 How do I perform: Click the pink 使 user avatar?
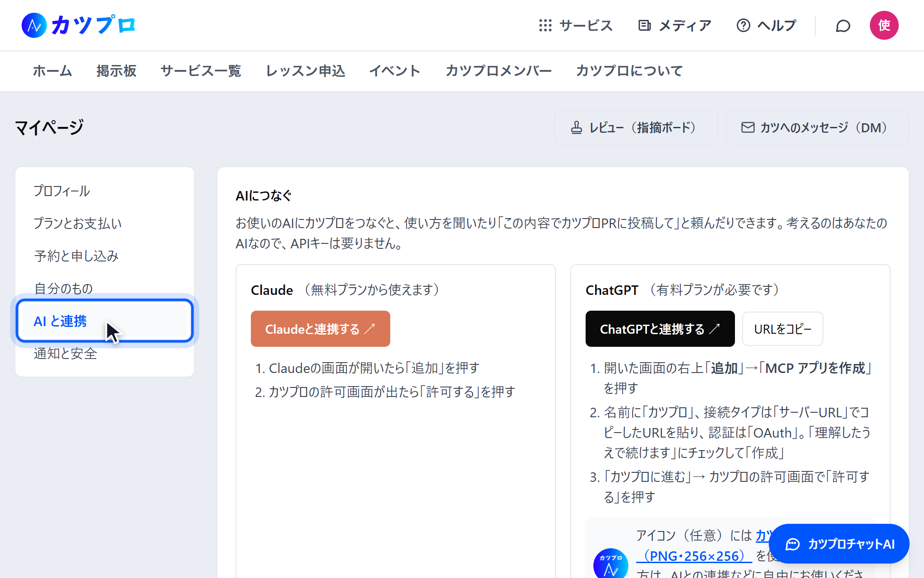[884, 25]
